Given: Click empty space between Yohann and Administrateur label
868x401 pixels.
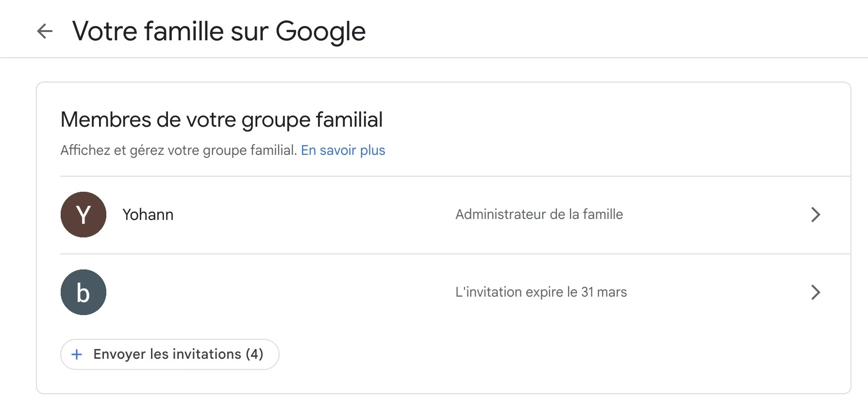Looking at the screenshot, I should [x=311, y=215].
